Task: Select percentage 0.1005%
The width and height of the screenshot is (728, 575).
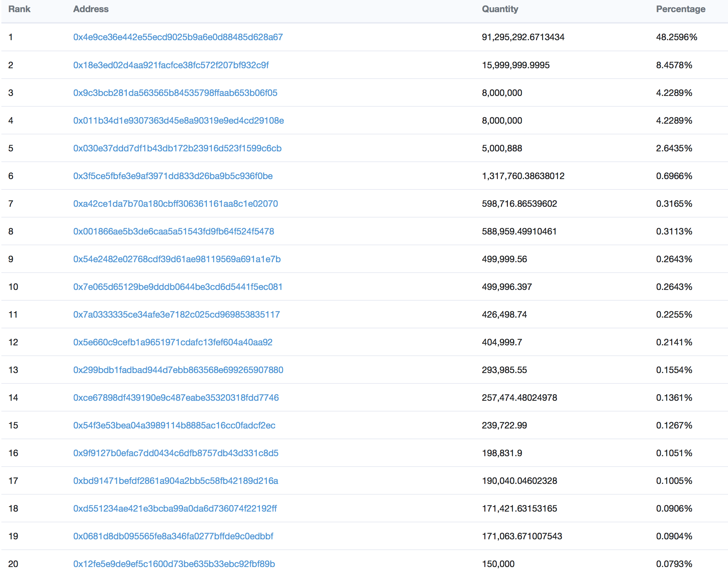Action: click(674, 481)
